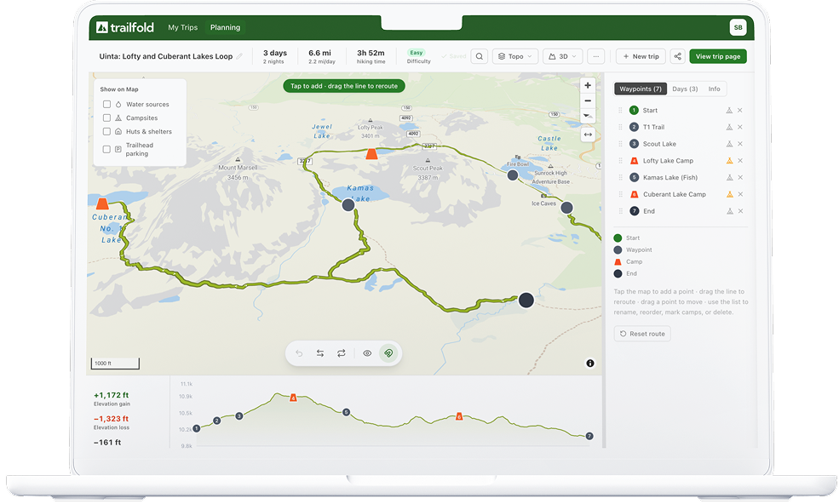
Task: Click Cuberant Lake camp marker on map
Action: (102, 203)
